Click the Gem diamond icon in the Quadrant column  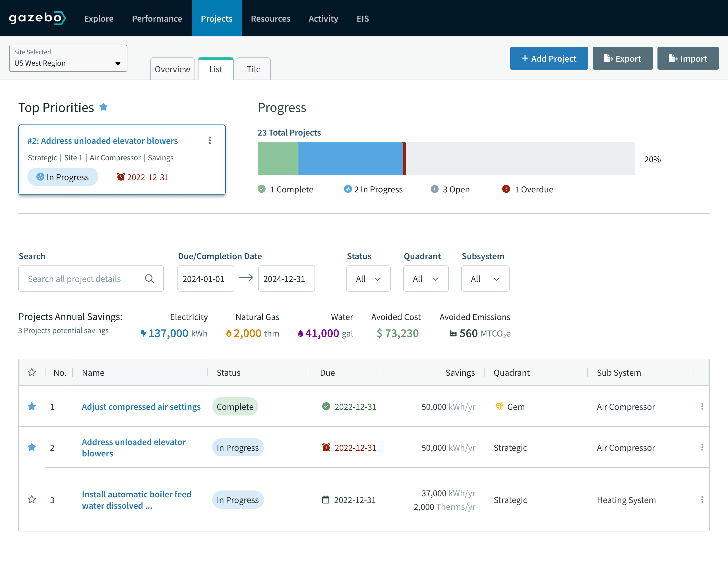[x=499, y=407]
